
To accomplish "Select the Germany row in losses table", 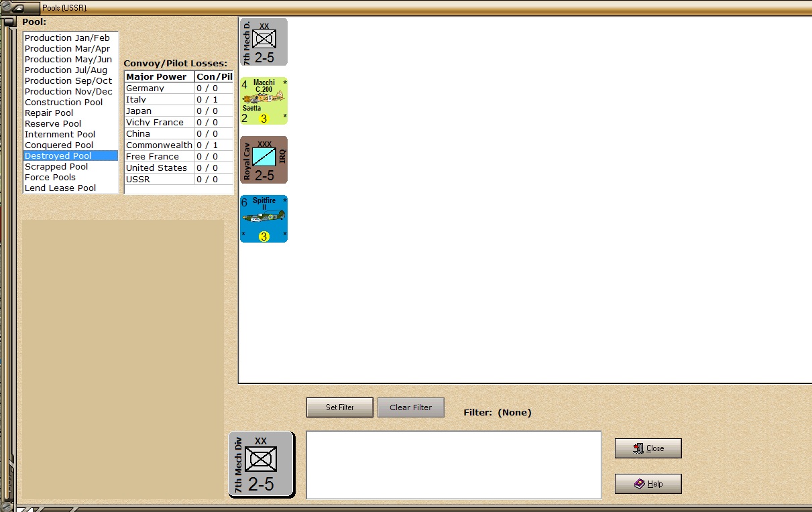I will pos(179,88).
